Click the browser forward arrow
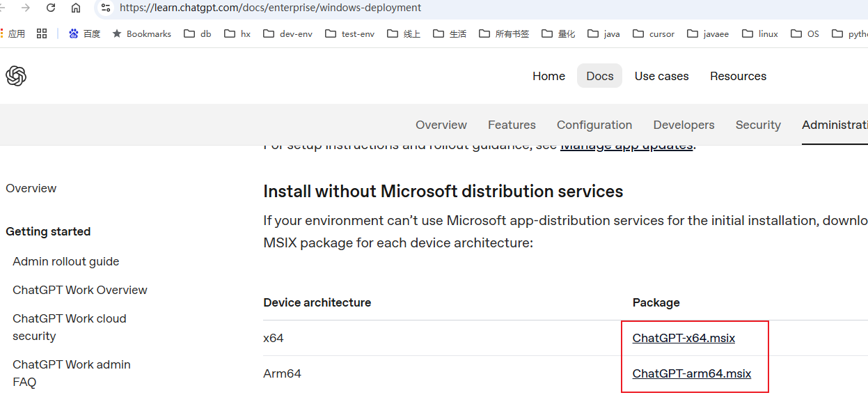This screenshot has height=402, width=868. 26,8
